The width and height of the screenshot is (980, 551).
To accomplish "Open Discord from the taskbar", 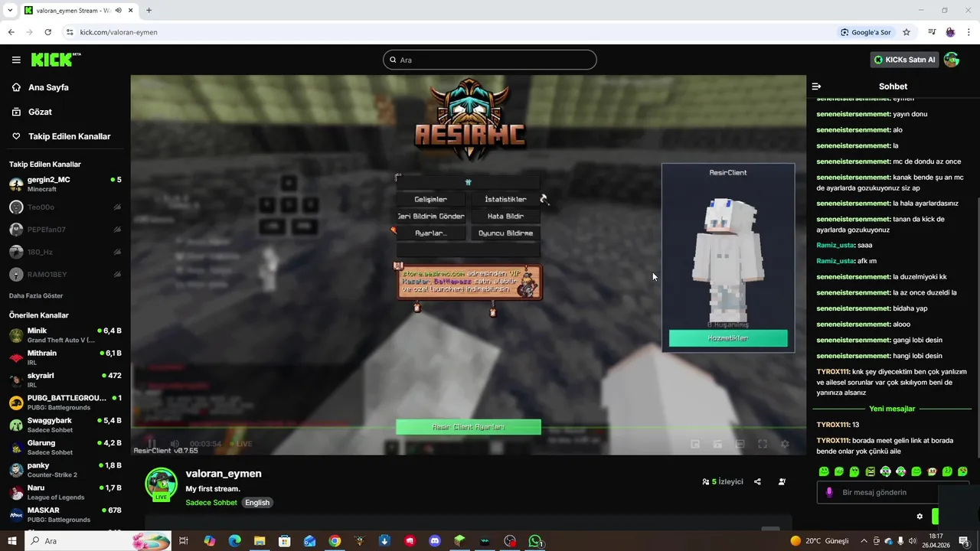I will (435, 541).
